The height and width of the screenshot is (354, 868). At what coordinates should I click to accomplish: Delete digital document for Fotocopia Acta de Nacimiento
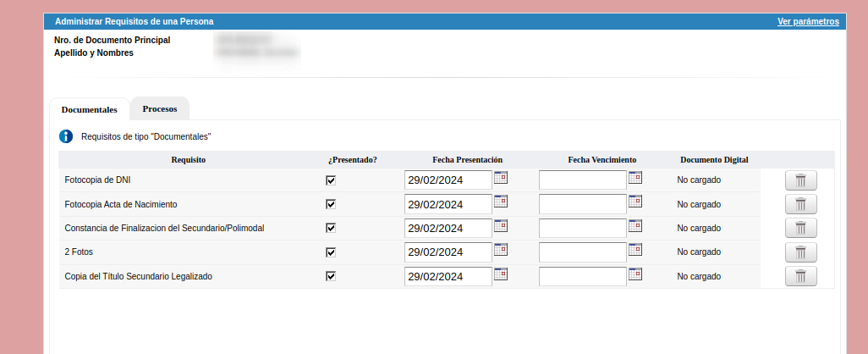[800, 204]
